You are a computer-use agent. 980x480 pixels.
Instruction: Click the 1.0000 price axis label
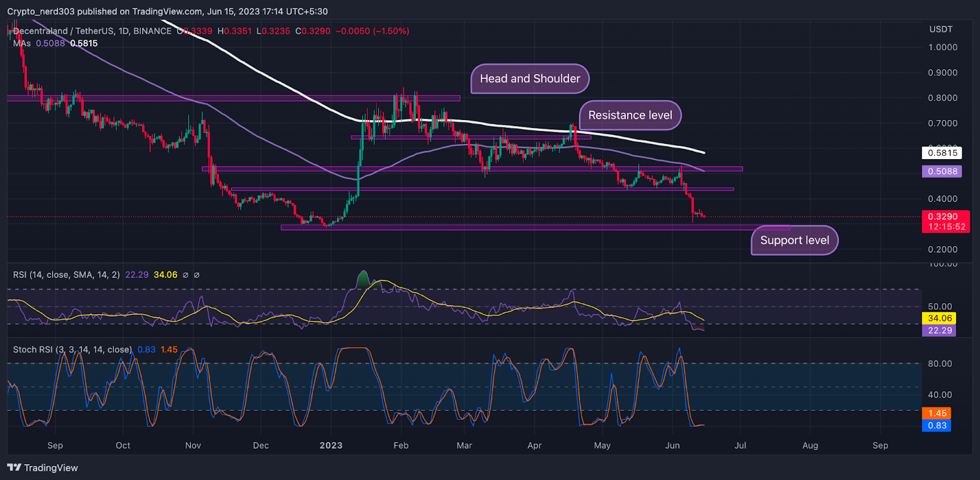coord(943,47)
